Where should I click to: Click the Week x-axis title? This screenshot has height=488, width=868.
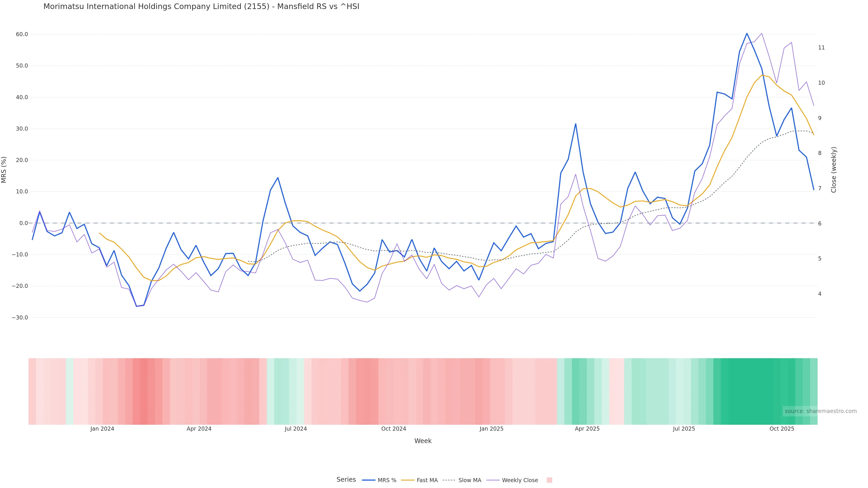pyautogui.click(x=423, y=441)
